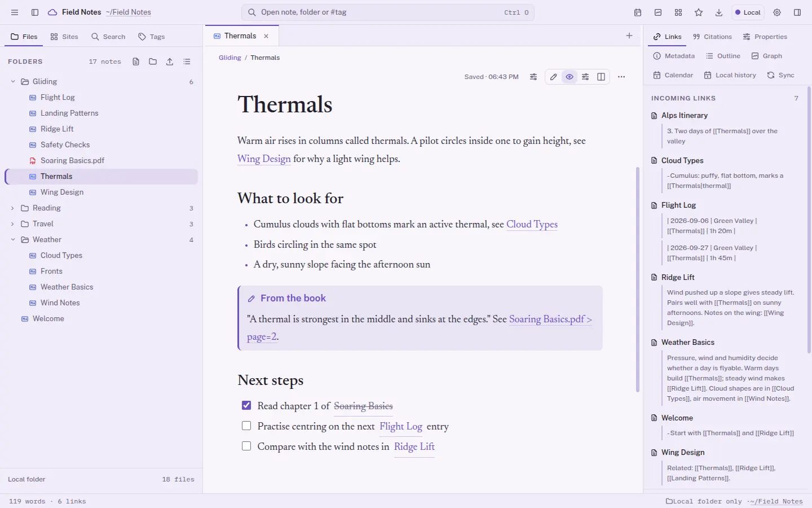Follow the Cloud Types link in note
The image size is (812, 508).
tap(532, 224)
